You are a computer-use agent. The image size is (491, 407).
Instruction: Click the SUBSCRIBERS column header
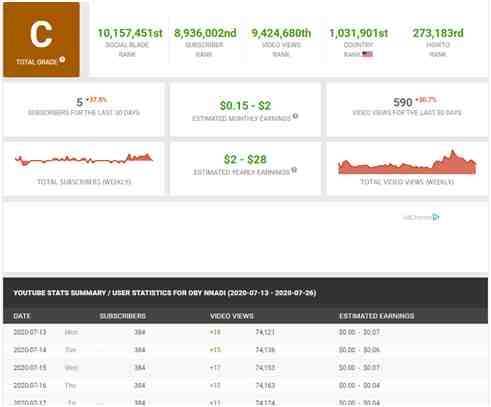(x=123, y=316)
